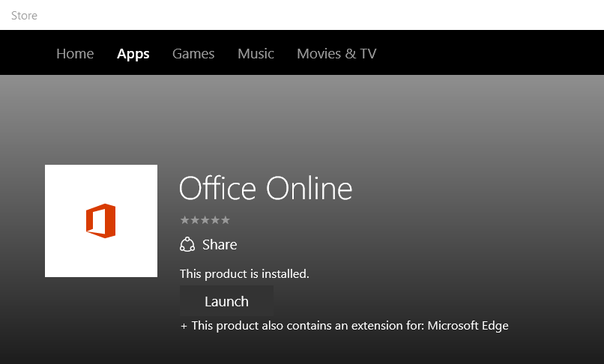Click the Office Online heading

click(265, 188)
